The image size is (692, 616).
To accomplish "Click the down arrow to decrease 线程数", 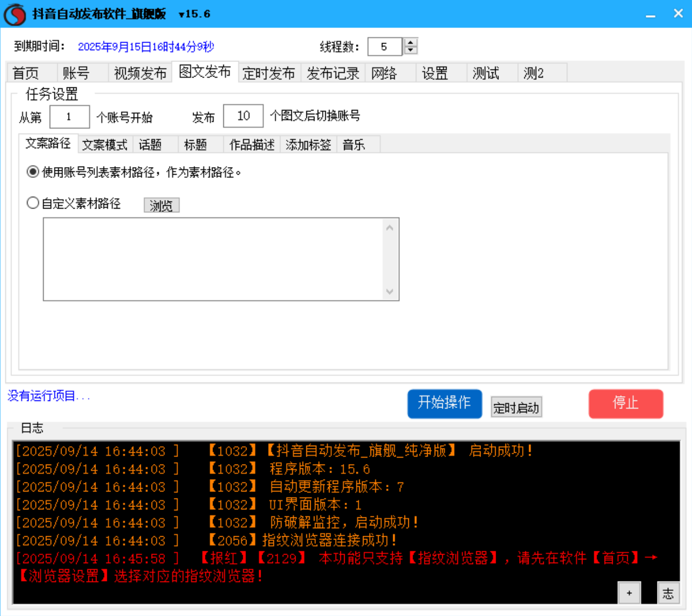I will 409,51.
